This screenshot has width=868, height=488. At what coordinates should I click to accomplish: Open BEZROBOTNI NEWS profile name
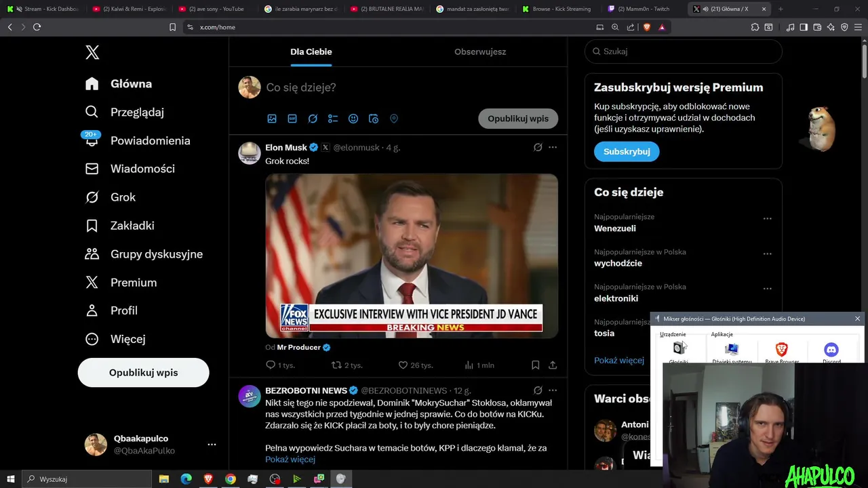[306, 390]
